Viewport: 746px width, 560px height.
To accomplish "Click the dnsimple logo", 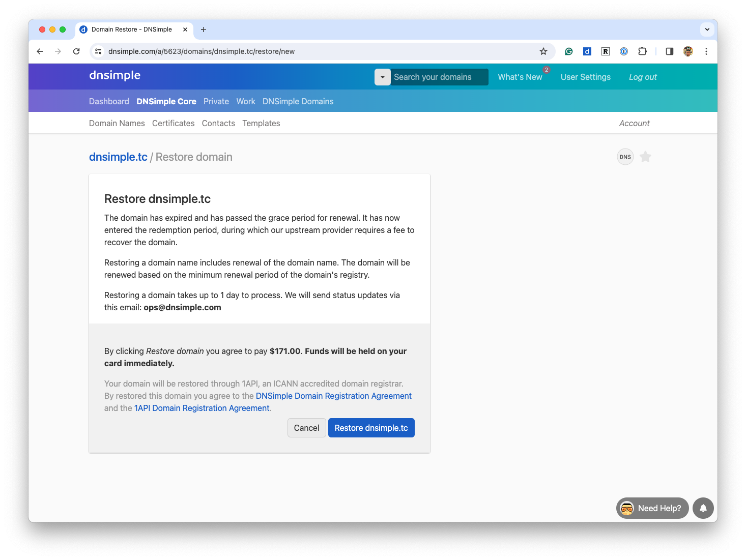I will point(114,76).
